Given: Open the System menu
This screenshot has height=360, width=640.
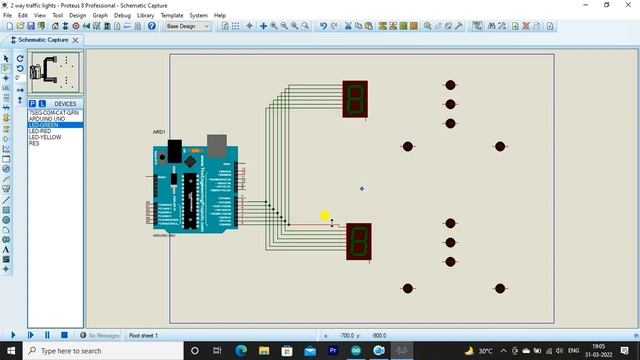Looking at the screenshot, I should [198, 16].
